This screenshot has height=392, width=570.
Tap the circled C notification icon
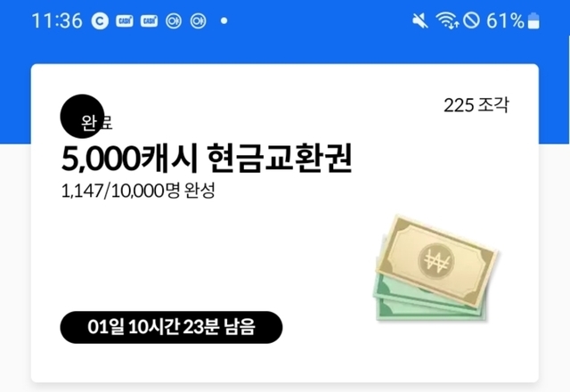(100, 21)
